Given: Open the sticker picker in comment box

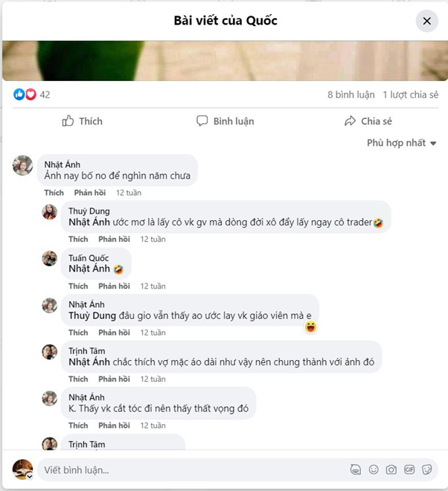Looking at the screenshot, I should pos(427,469).
